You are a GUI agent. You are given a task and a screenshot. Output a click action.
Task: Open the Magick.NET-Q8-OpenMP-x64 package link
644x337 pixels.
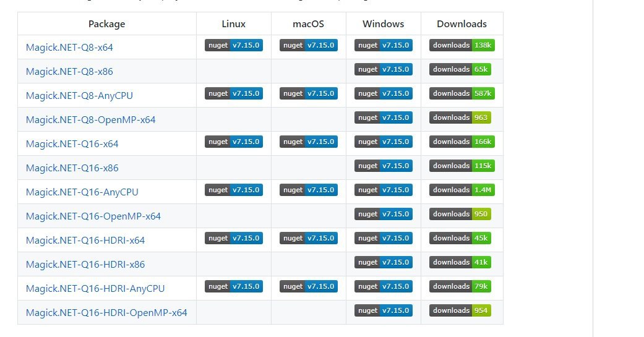pyautogui.click(x=91, y=120)
